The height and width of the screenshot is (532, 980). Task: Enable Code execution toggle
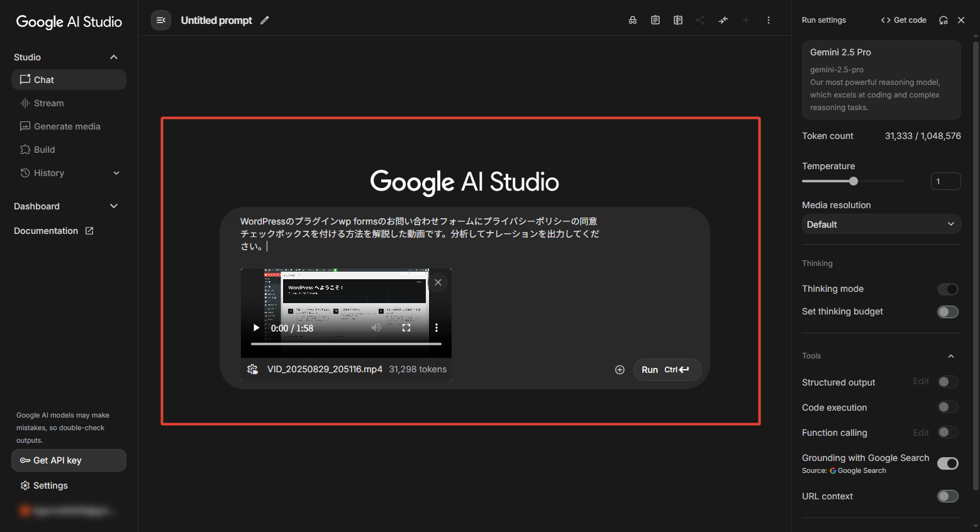(948, 407)
